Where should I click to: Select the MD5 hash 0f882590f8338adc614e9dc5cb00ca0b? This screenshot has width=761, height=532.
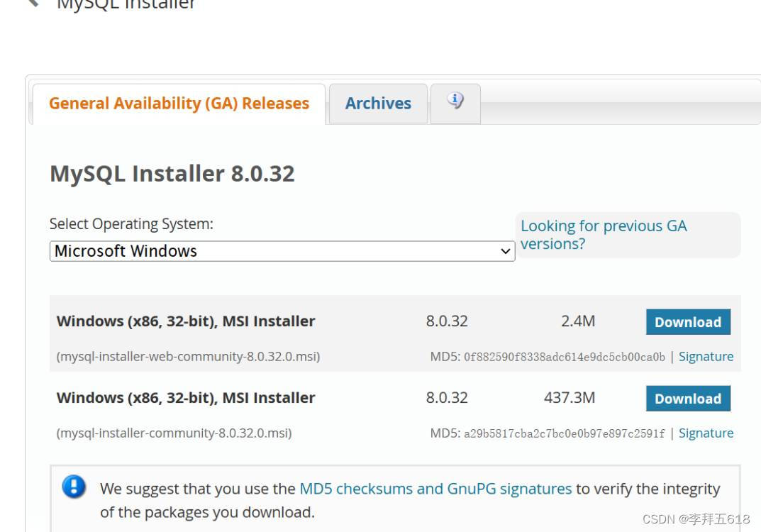click(x=564, y=357)
